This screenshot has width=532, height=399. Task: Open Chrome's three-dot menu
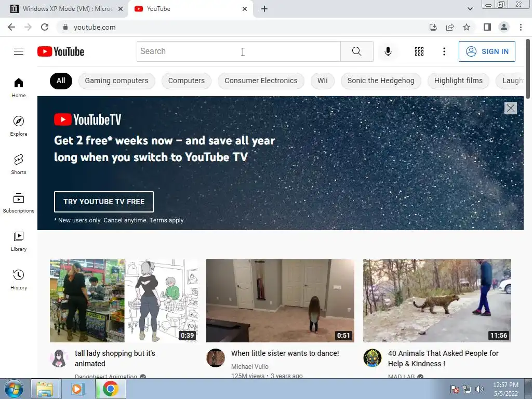point(521,27)
